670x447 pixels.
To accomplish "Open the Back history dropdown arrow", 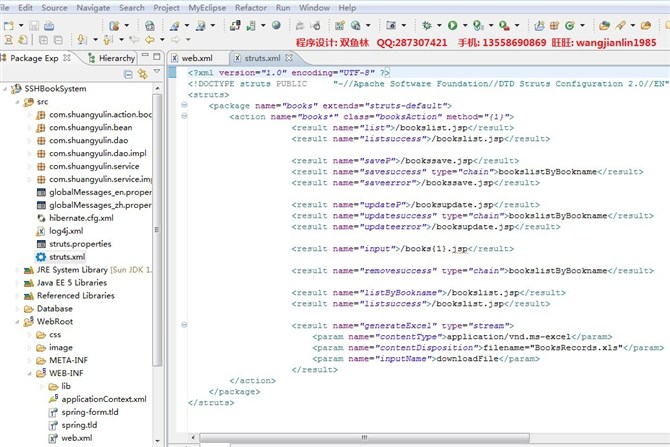I will (x=162, y=40).
